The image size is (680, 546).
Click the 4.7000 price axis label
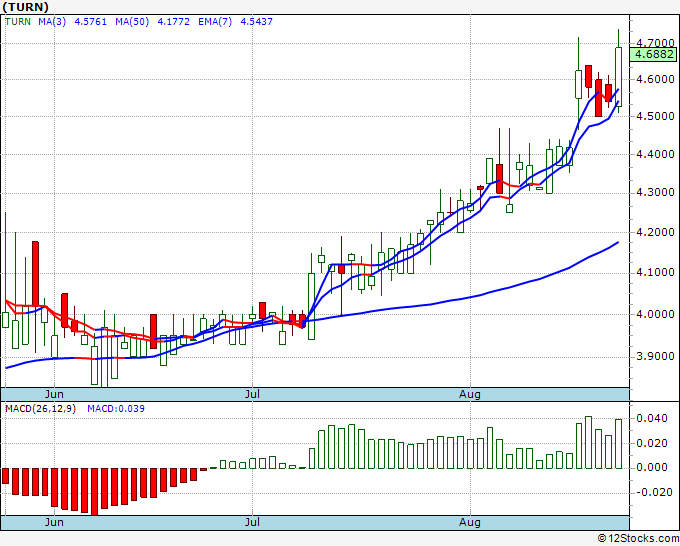point(655,43)
